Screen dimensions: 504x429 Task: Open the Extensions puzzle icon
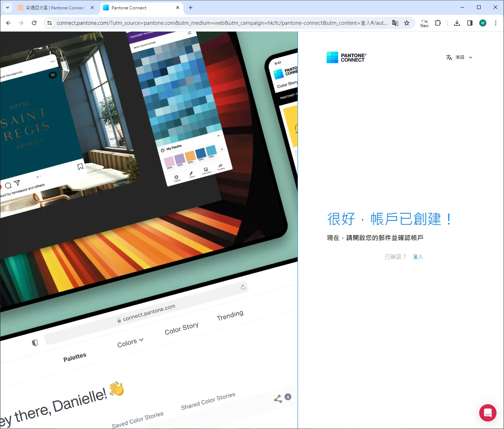tap(438, 23)
